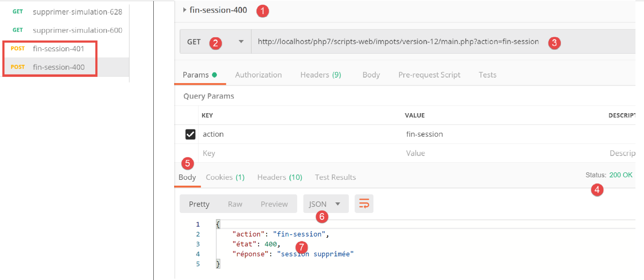Screen dimensions: 644x280
Task: Select Pretty response view
Action: point(199,204)
